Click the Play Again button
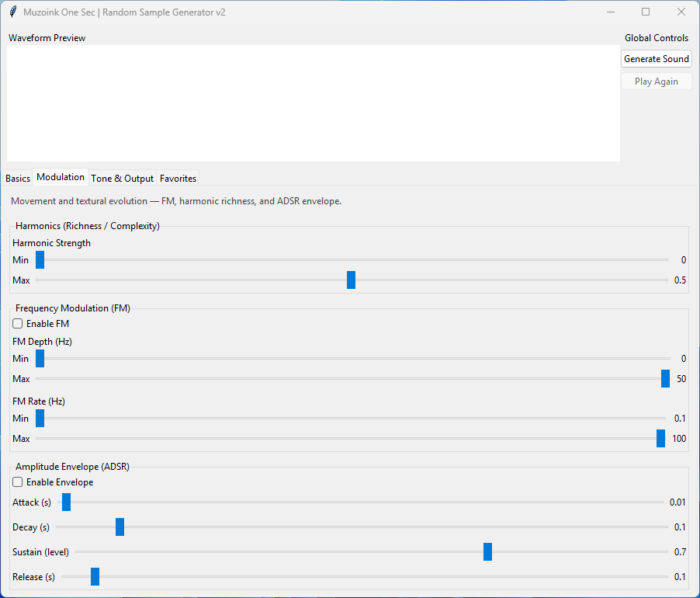The height and width of the screenshot is (598, 700). pyautogui.click(x=656, y=82)
